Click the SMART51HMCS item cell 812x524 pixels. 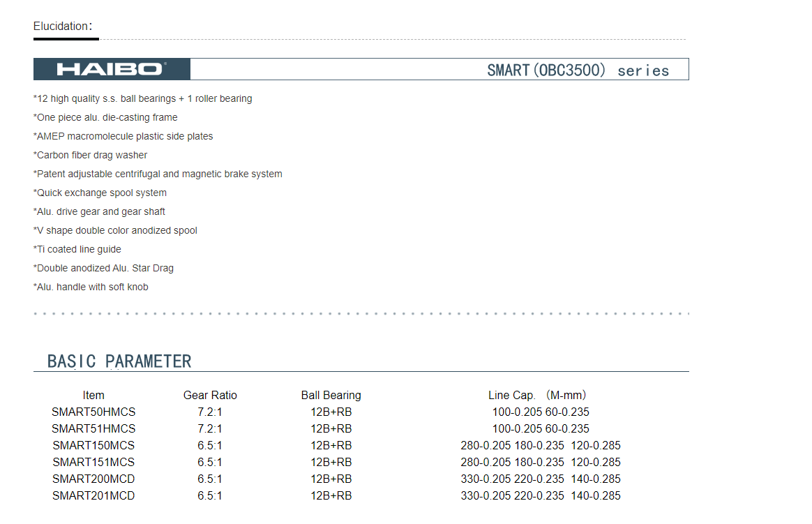tap(93, 428)
